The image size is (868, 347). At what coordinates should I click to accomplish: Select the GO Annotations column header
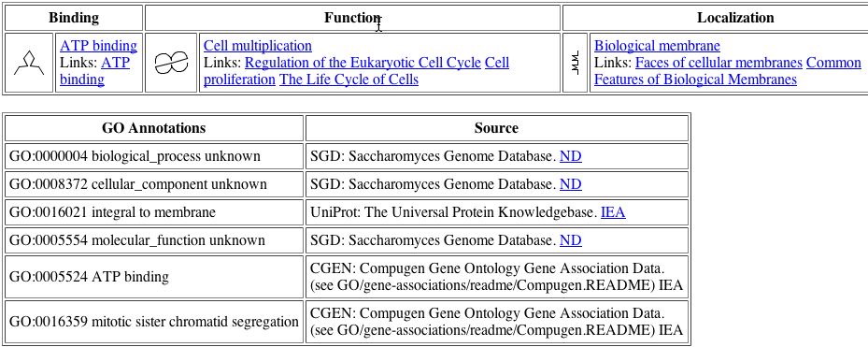pos(154,128)
